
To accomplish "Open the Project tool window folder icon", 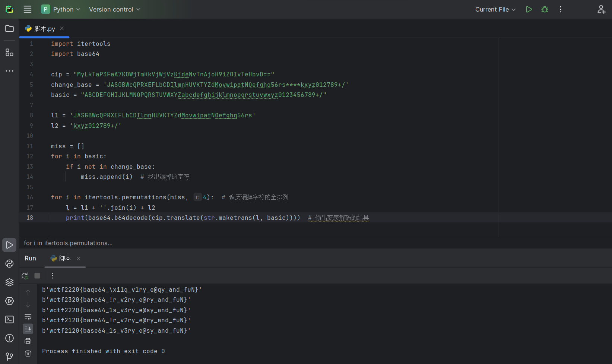I will [10, 29].
